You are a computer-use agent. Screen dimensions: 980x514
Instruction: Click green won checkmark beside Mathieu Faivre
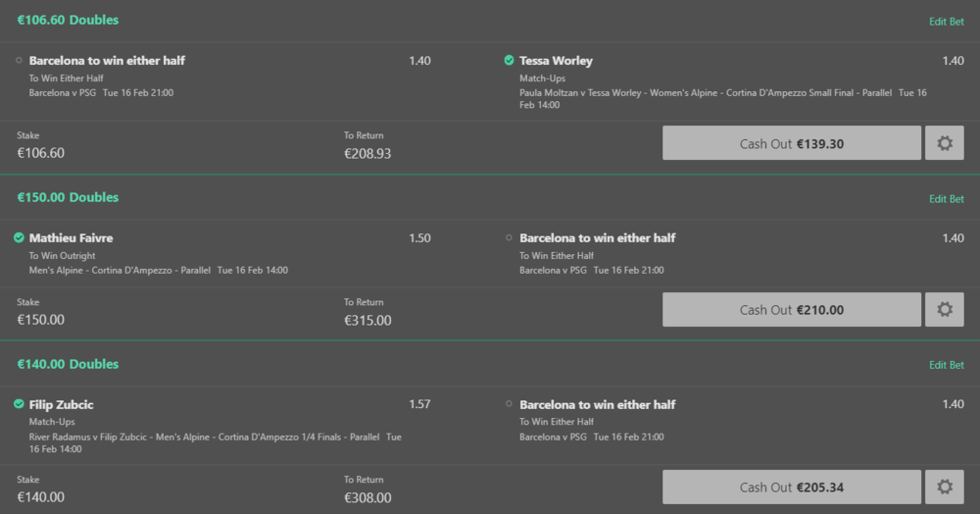[x=20, y=237]
